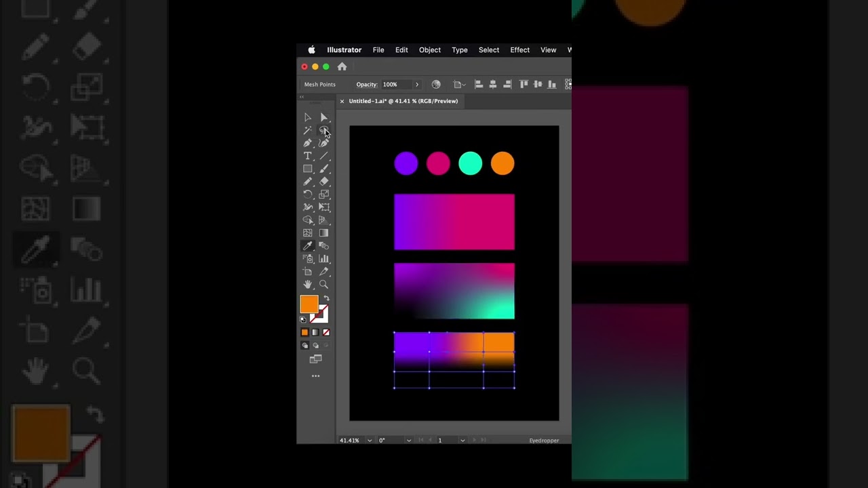Open the View menu
Image resolution: width=868 pixels, height=488 pixels.
coord(549,50)
